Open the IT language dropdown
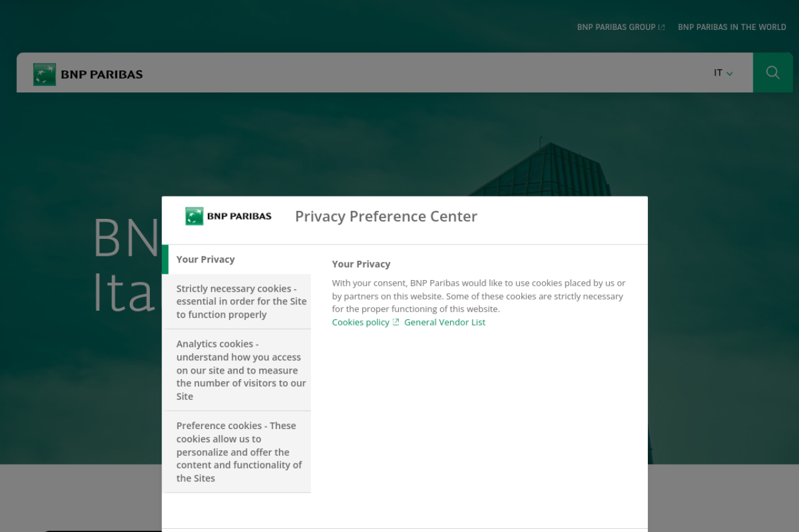 pos(723,73)
